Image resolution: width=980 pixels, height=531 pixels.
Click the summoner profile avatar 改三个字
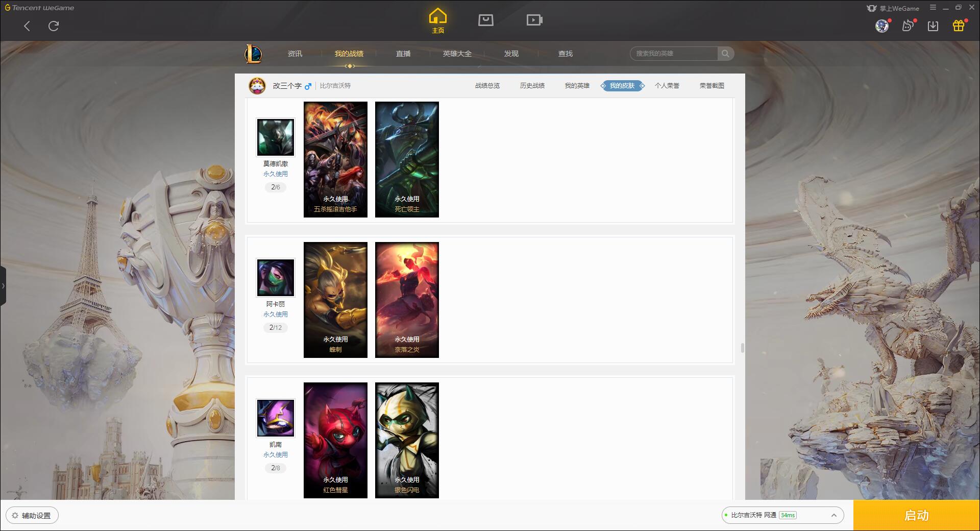click(257, 86)
